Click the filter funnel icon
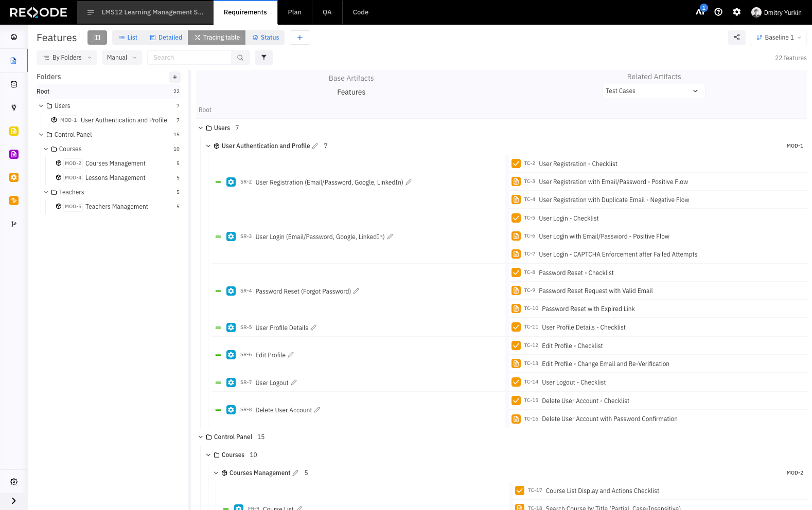Image resolution: width=812 pixels, height=510 pixels. (x=264, y=58)
